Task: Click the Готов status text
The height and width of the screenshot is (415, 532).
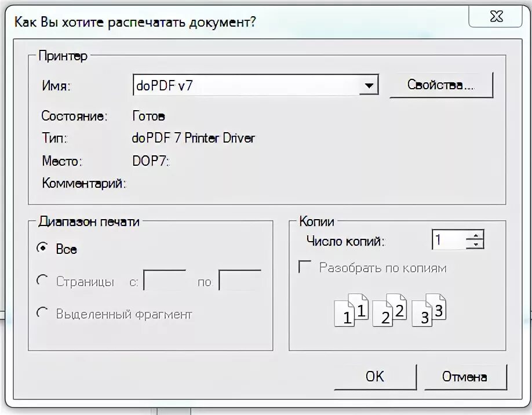Action: click(x=148, y=117)
